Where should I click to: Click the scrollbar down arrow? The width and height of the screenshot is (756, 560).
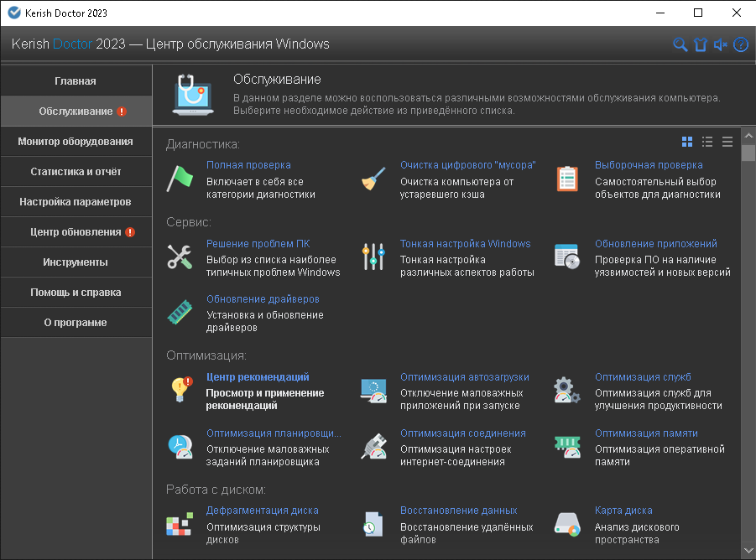(748, 551)
